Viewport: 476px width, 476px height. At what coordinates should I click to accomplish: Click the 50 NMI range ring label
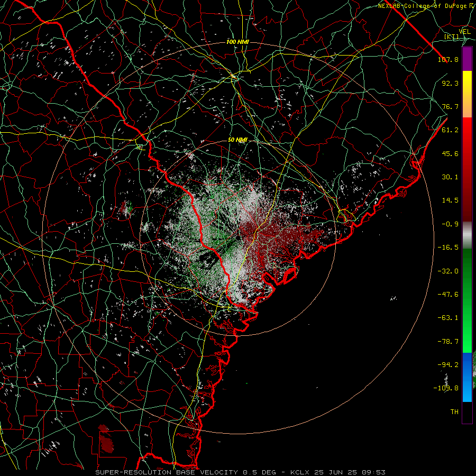[x=237, y=140]
